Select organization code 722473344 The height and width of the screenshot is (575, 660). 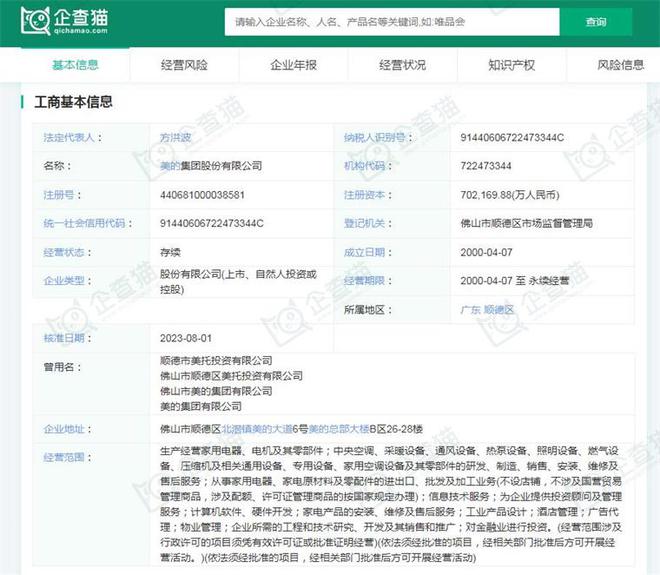486,166
